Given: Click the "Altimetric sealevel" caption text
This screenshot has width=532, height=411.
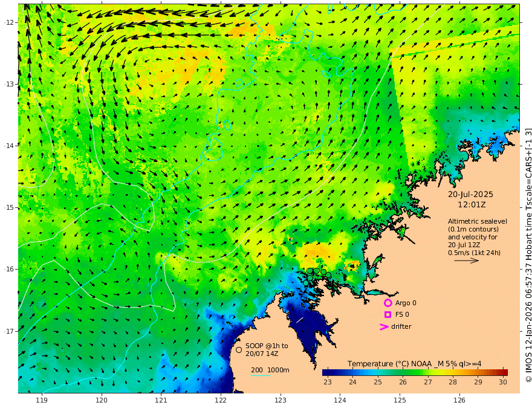Looking at the screenshot, I should click(478, 221).
